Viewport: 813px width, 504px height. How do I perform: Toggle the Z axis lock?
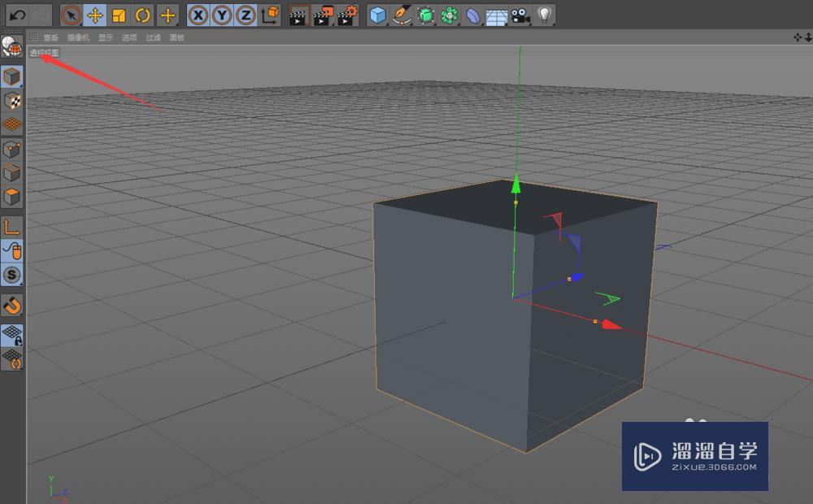tap(246, 15)
